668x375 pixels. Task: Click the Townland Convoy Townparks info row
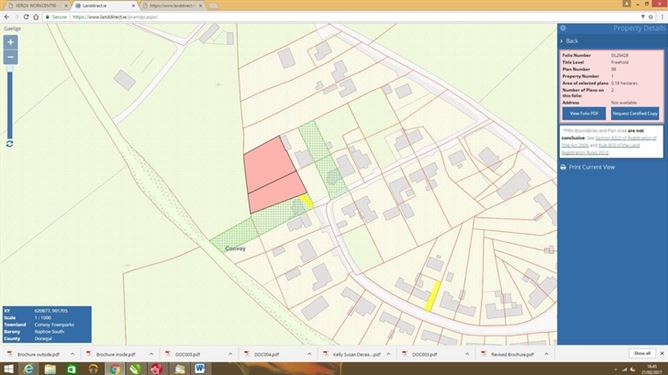tap(47, 325)
